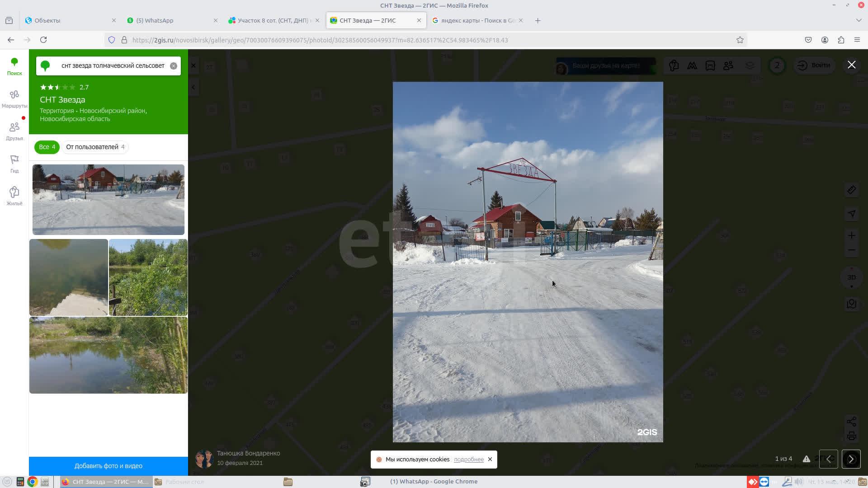Open the подробнее cookies link

469,460
